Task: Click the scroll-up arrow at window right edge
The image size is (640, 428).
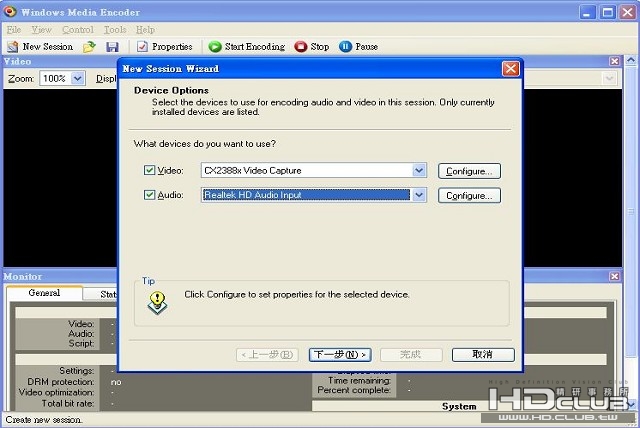Action: 631,61
